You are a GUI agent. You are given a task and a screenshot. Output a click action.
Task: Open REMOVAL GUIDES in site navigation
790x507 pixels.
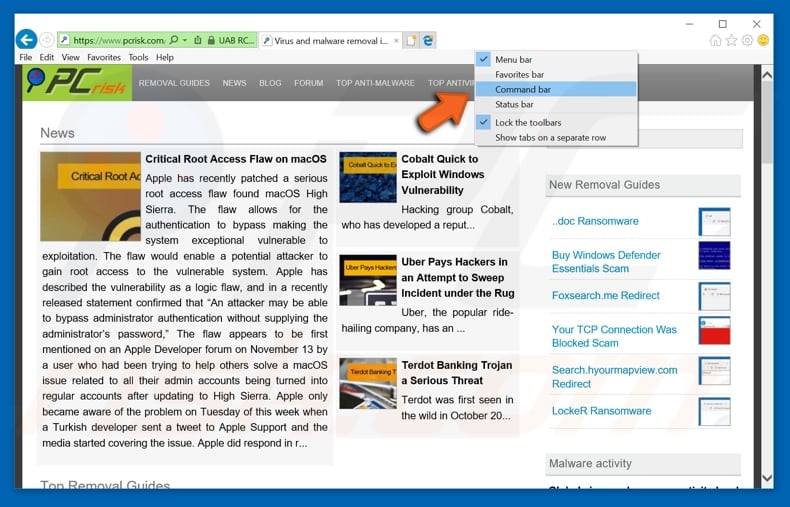point(174,83)
